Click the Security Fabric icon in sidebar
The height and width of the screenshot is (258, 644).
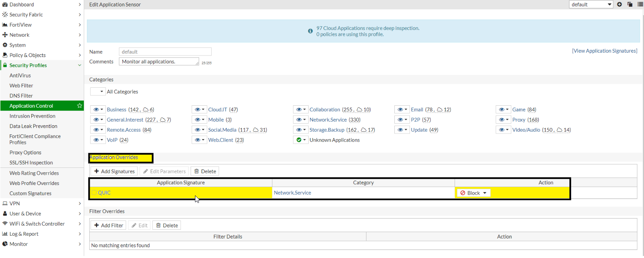(5, 14)
